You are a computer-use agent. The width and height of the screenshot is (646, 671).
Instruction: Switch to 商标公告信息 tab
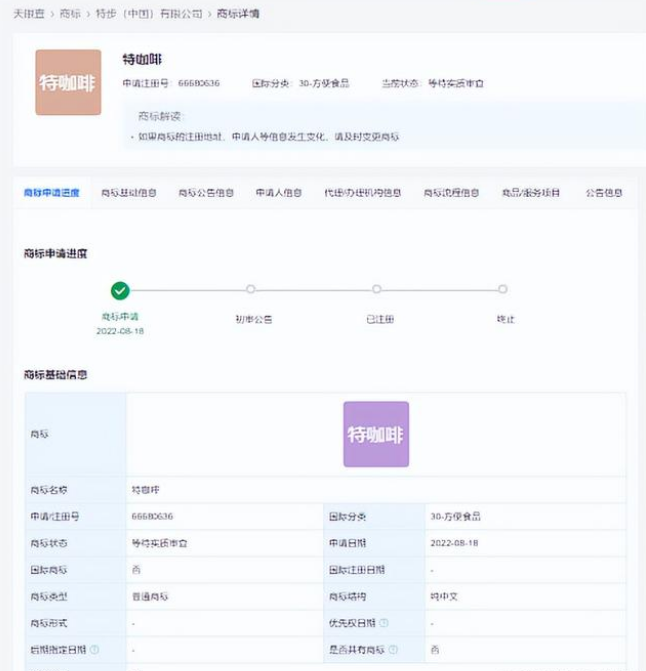pyautogui.click(x=206, y=193)
